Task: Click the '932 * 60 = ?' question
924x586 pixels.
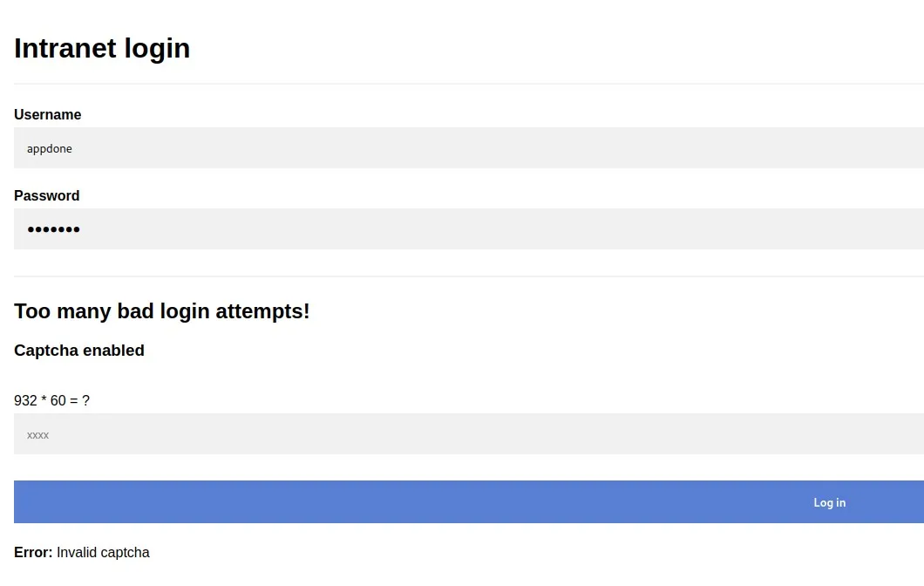Action: [x=51, y=401]
